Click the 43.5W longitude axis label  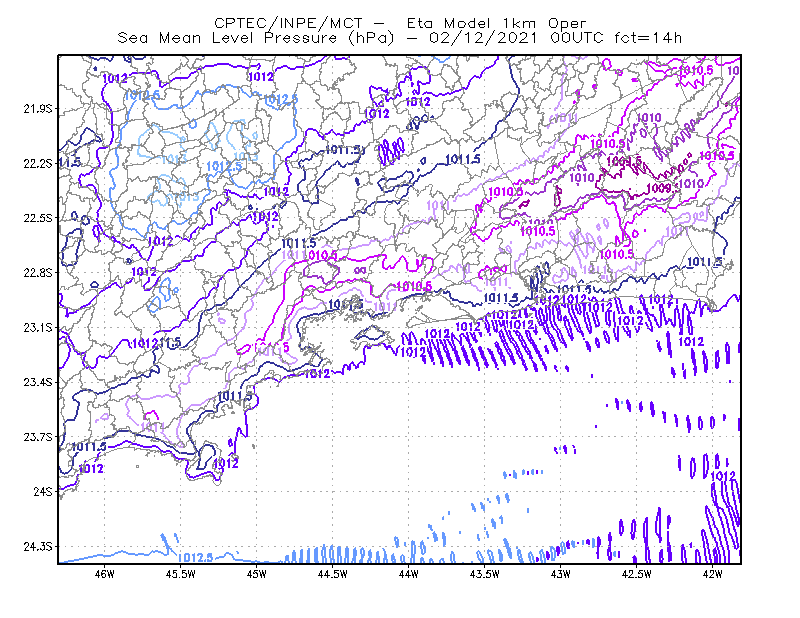tap(485, 574)
